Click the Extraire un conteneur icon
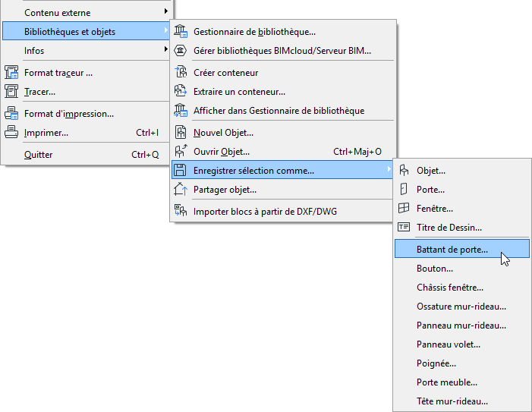Image resolution: width=532 pixels, height=412 pixels. coord(181,92)
